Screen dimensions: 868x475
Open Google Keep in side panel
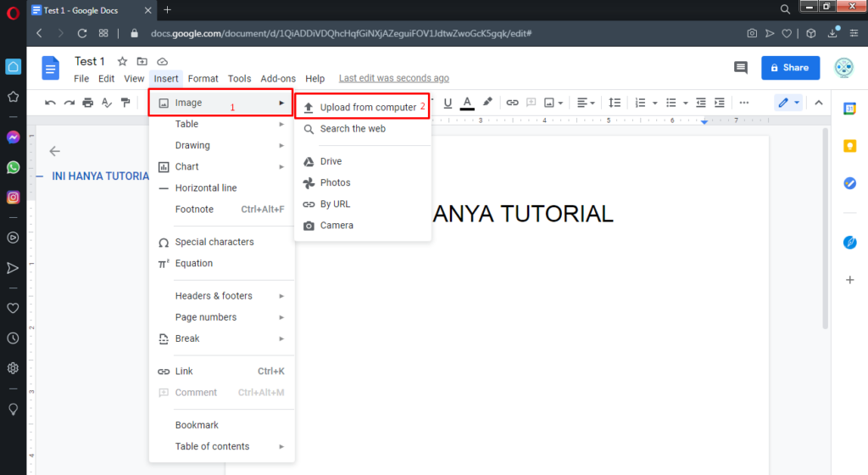849,146
